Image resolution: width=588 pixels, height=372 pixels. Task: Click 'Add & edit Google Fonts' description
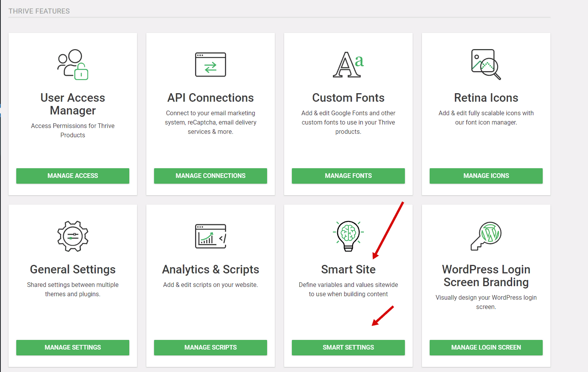point(348,122)
